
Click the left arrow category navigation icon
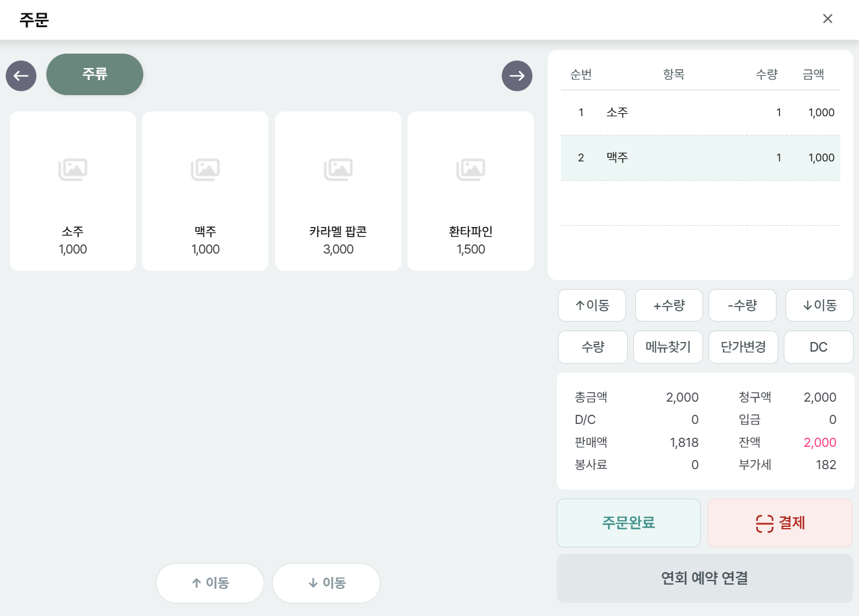[21, 76]
